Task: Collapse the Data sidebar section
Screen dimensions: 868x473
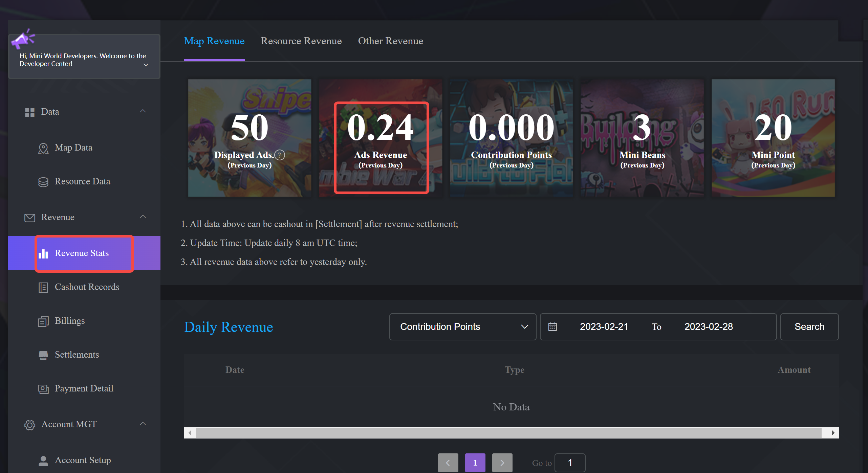Action: point(143,111)
